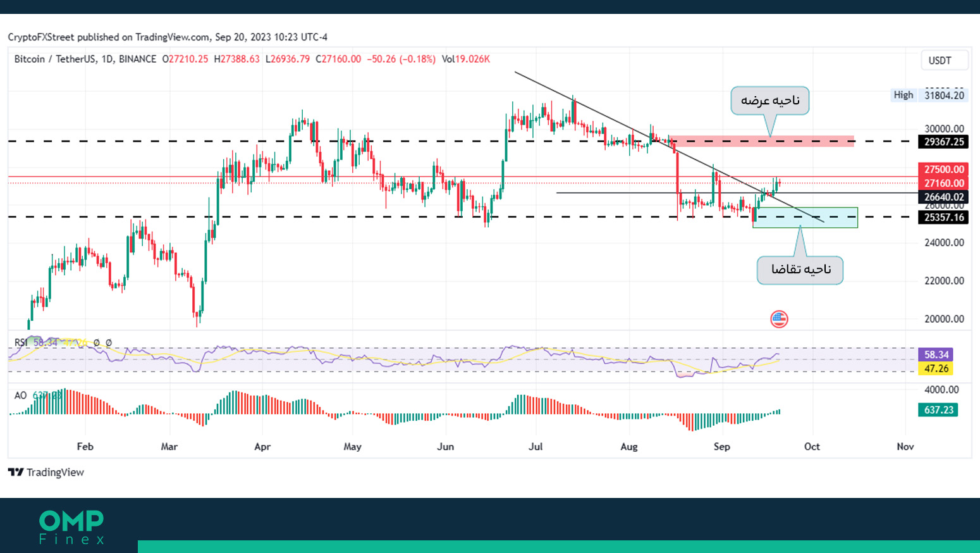The width and height of the screenshot is (980, 553).
Task: Click the 20000.00 price axis label
Action: 944,319
